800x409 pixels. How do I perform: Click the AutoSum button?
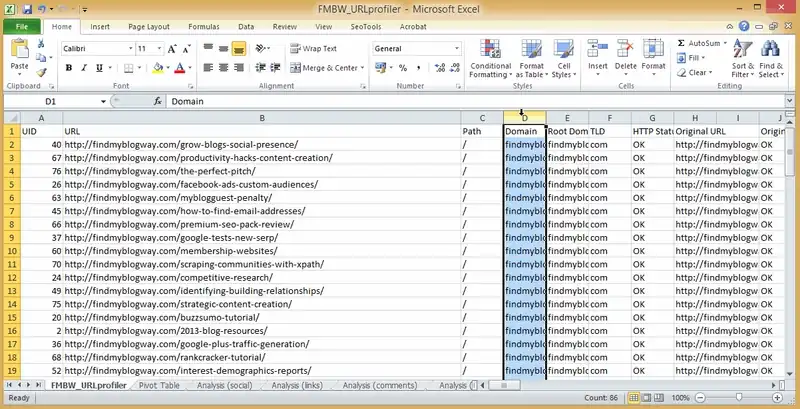pyautogui.click(x=700, y=43)
